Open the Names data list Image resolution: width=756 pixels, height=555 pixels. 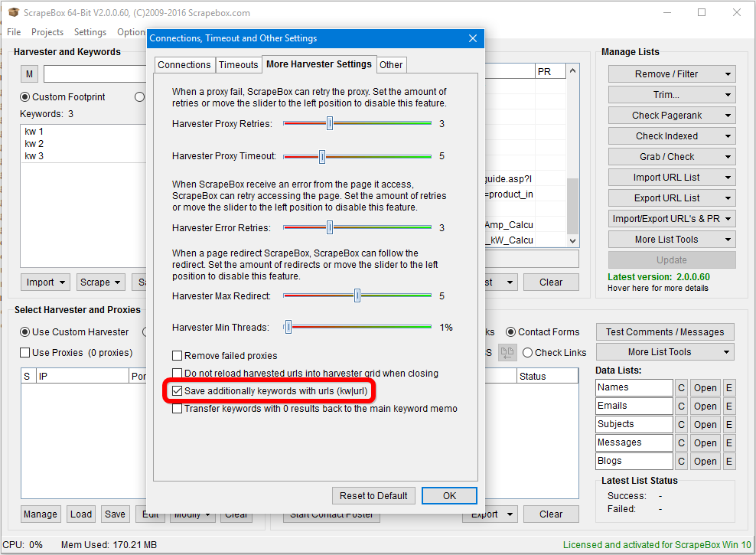click(x=705, y=388)
